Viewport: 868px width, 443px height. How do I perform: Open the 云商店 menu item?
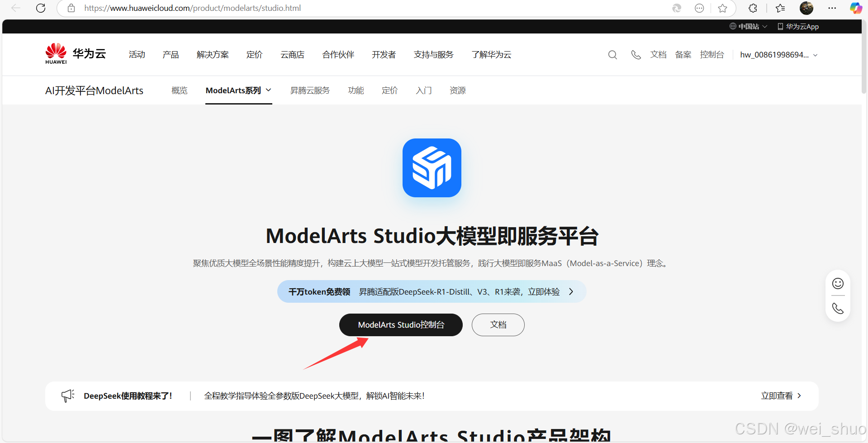click(x=292, y=54)
